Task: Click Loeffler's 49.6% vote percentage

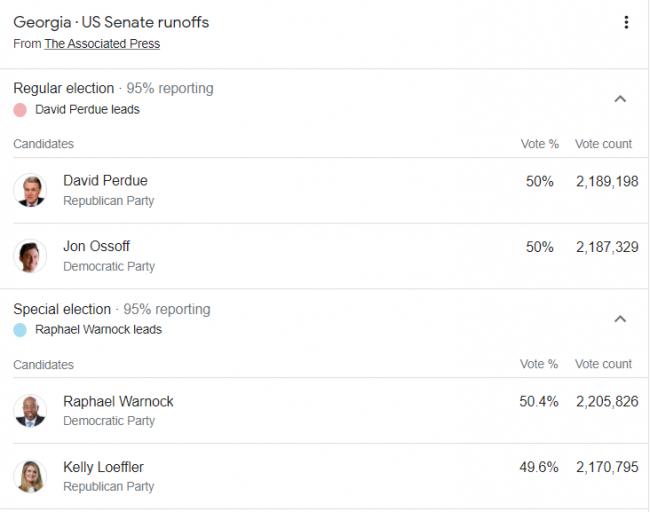Action: point(538,467)
